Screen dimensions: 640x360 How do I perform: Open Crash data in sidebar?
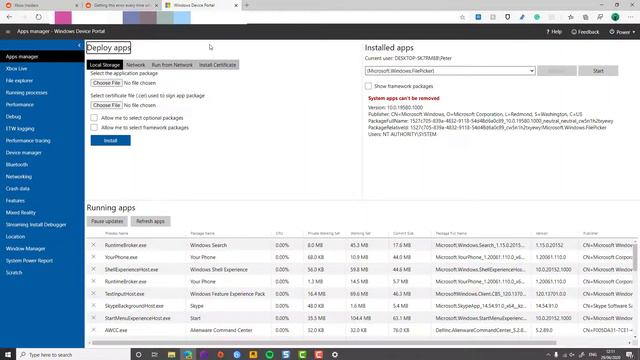[18, 189]
